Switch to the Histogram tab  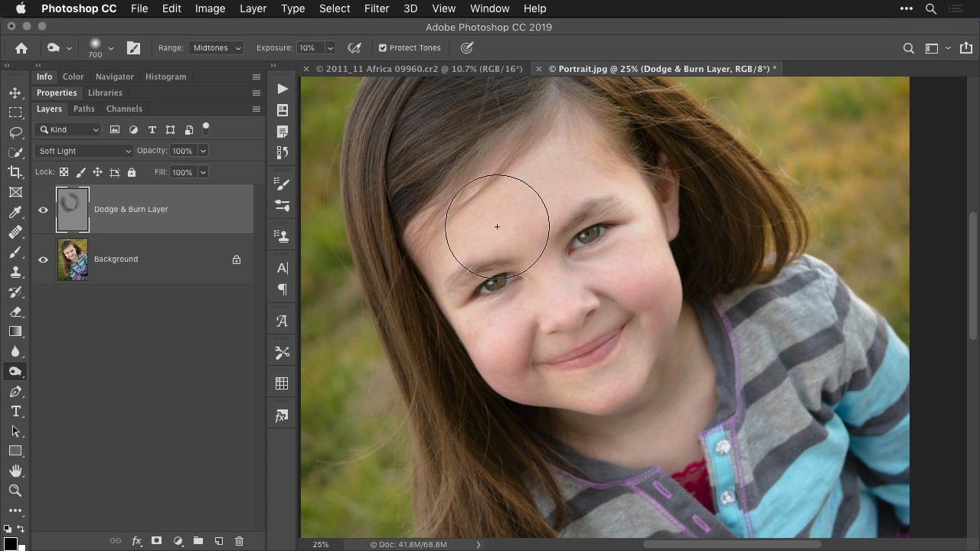(x=165, y=77)
